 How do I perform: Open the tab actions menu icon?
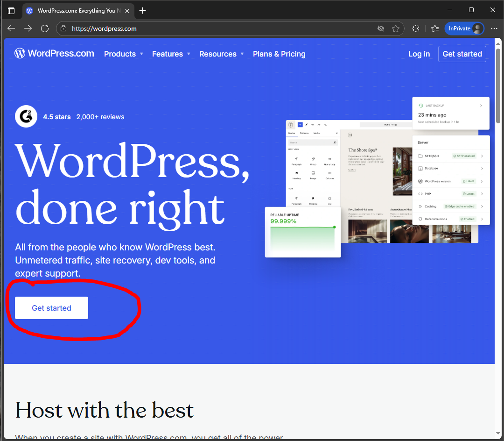(x=11, y=11)
